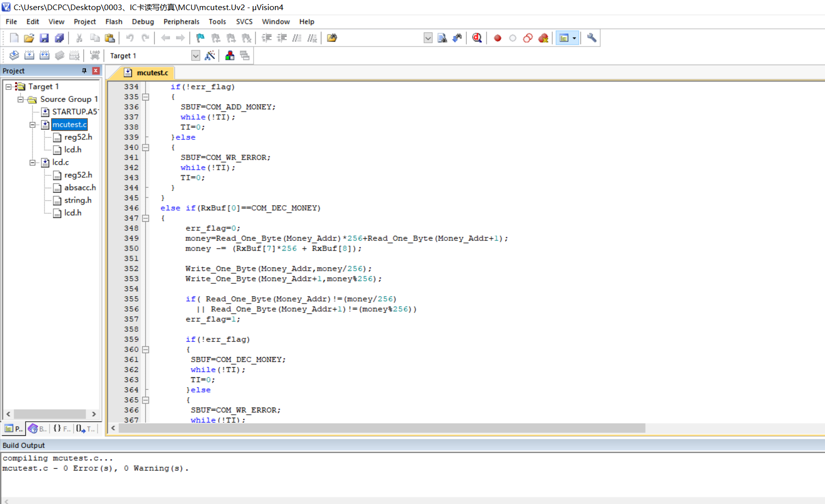825x504 pixels.
Task: Comment the selected lines
Action: pos(297,38)
